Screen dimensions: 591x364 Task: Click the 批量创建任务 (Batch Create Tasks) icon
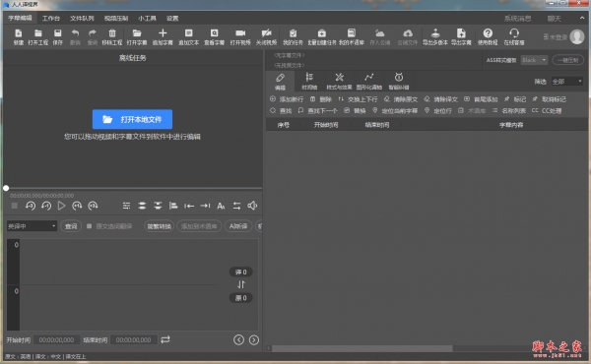tap(321, 33)
